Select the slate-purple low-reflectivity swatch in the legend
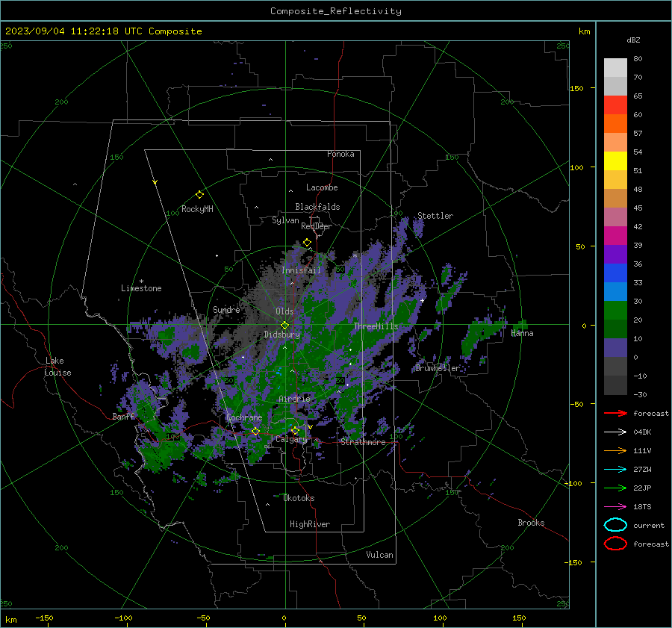The height and width of the screenshot is (628, 672). coord(615,347)
